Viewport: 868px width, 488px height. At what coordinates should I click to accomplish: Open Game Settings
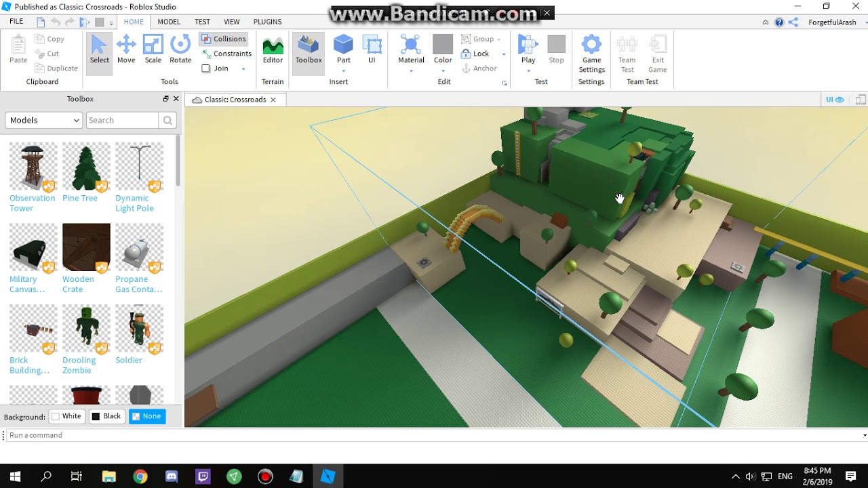coord(591,54)
